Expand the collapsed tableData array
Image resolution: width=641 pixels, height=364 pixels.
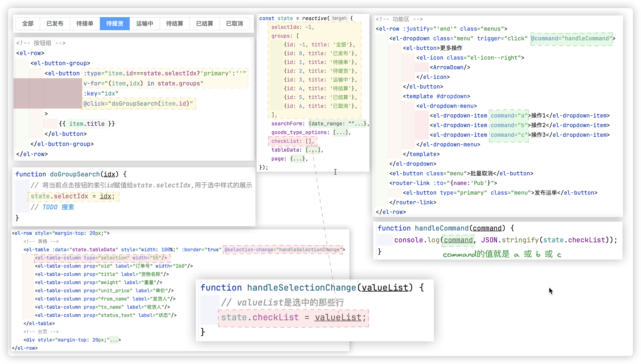pos(313,150)
